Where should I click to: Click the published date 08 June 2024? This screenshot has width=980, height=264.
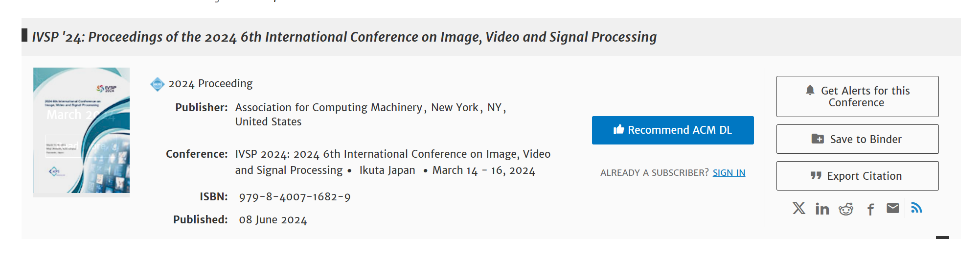(273, 220)
